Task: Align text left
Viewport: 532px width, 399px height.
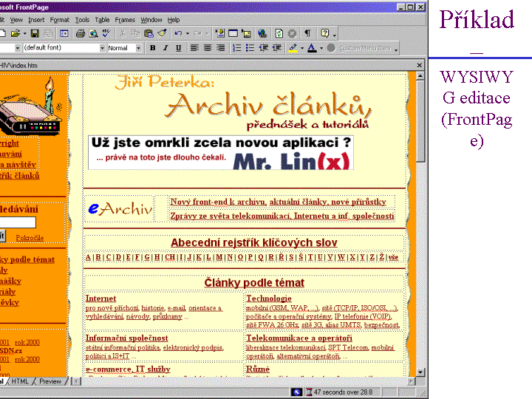Action: 194,48
